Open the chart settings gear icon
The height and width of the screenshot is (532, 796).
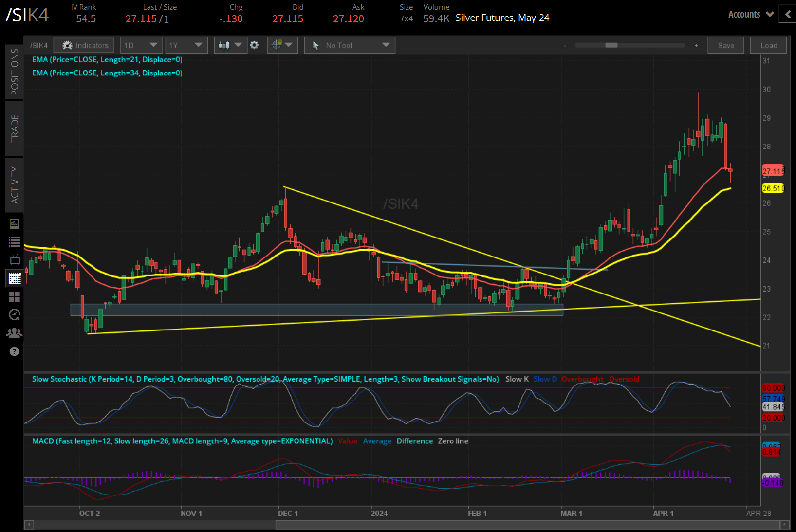(x=254, y=45)
